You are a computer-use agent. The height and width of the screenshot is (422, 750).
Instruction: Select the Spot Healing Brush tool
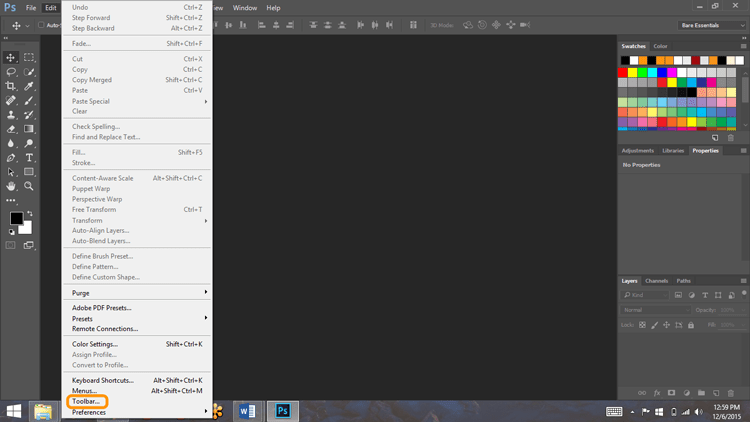pos(11,100)
